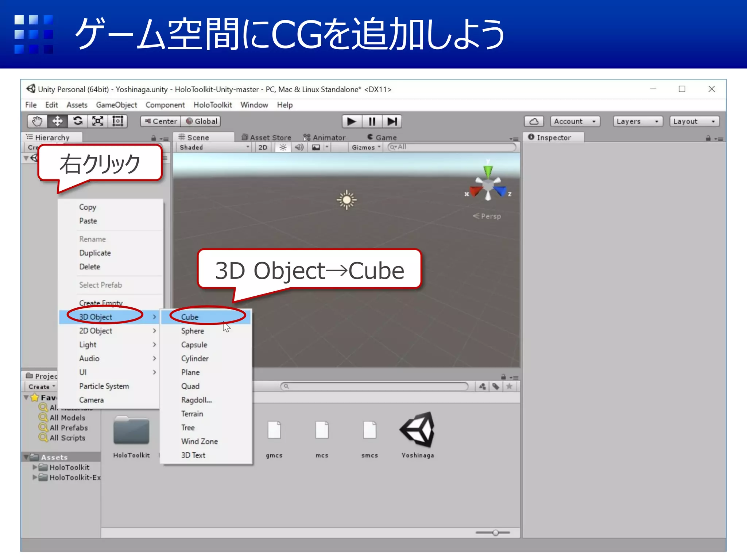This screenshot has width=747, height=560.
Task: Lock the Inspector panel
Action: 708,138
